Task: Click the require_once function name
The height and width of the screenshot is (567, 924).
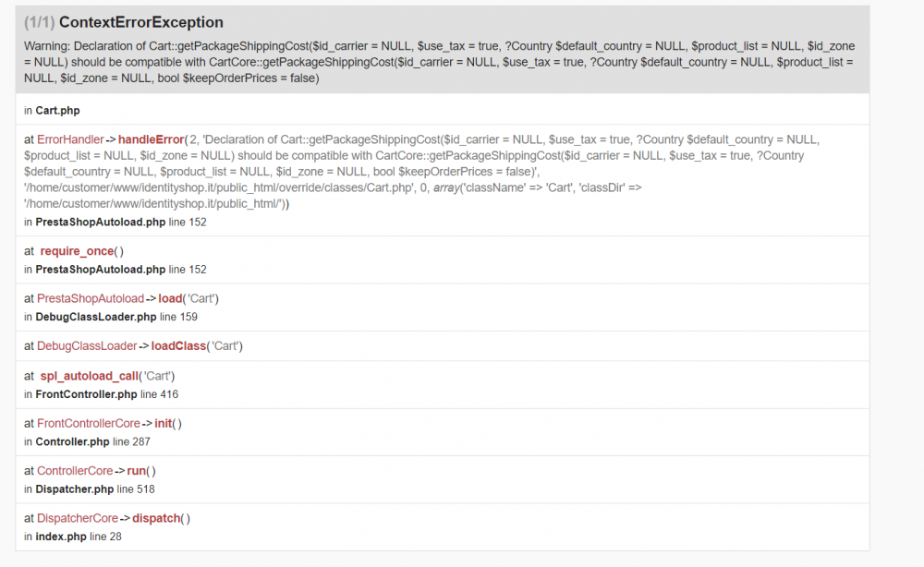Action: click(x=78, y=251)
